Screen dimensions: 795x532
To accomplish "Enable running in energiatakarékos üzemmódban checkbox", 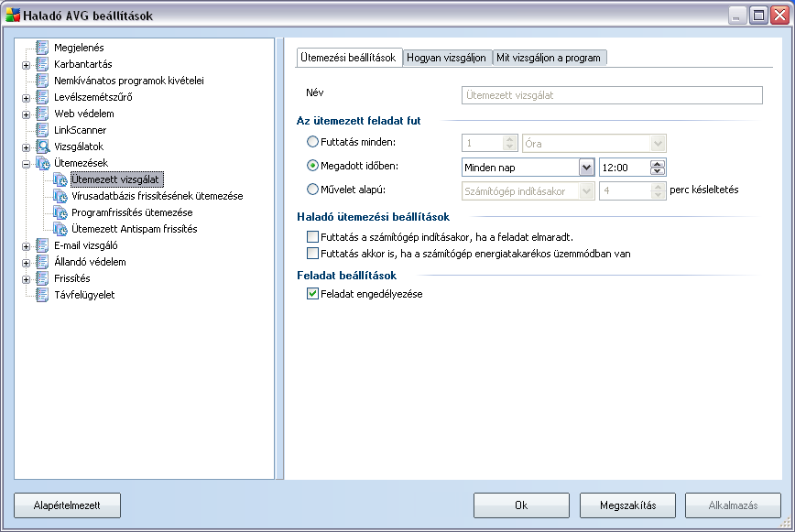I will (x=313, y=253).
